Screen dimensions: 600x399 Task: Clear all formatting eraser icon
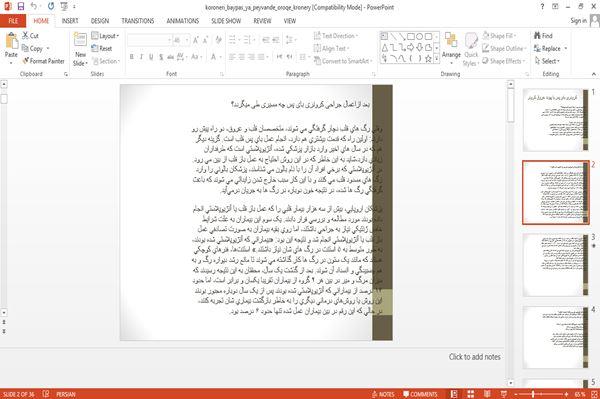click(218, 40)
